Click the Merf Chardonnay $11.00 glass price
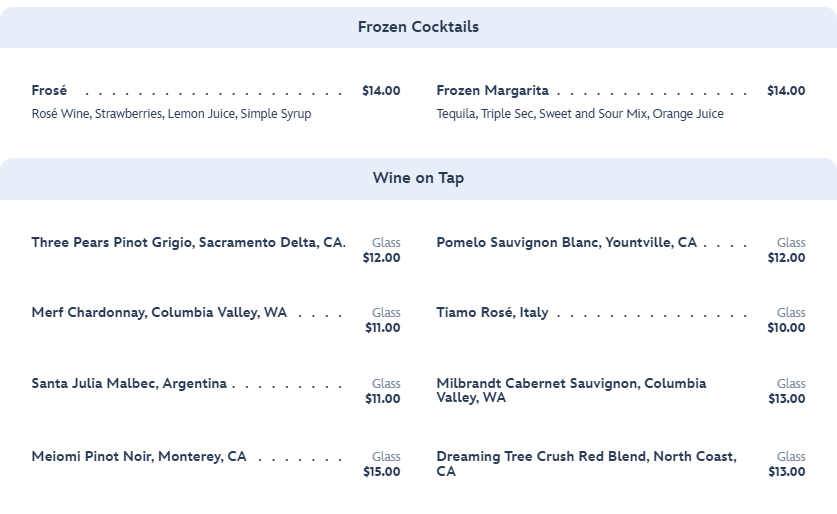The height and width of the screenshot is (514, 837). [382, 328]
